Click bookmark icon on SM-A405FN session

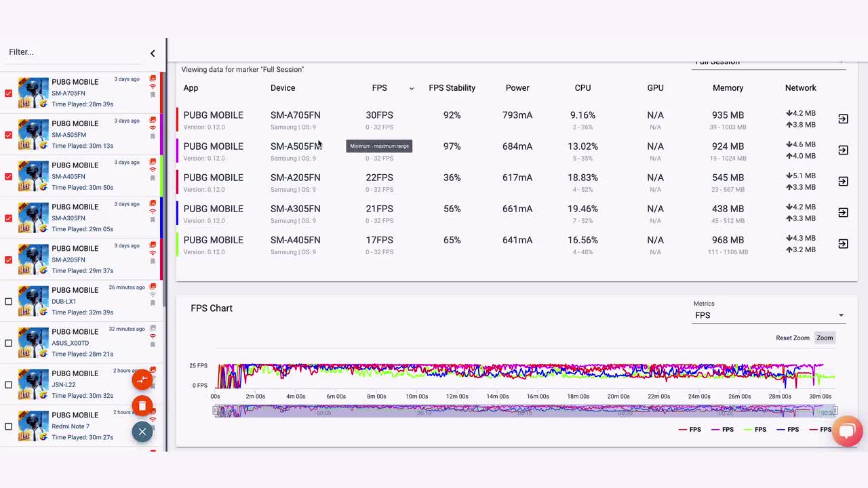pos(153,178)
